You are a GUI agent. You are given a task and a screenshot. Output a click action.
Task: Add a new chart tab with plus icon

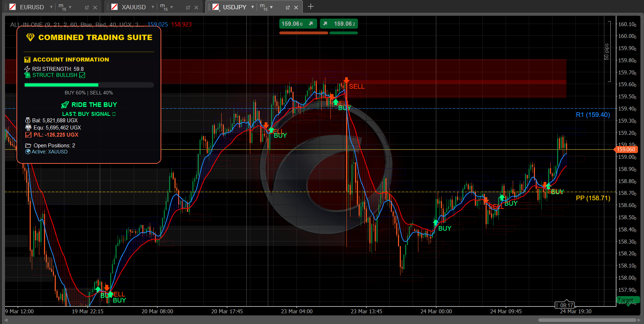pos(310,6)
